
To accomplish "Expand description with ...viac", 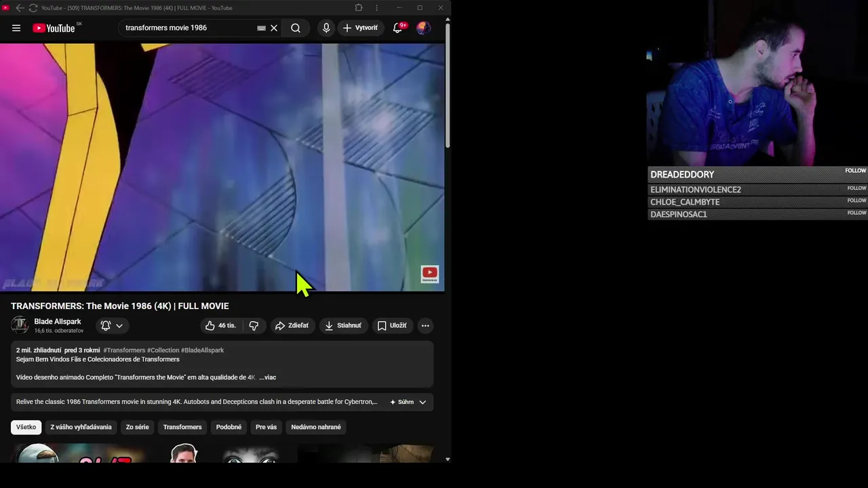I will click(267, 378).
